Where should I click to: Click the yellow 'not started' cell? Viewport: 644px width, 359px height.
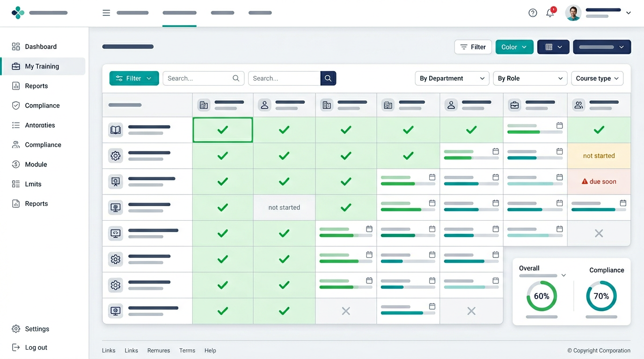pos(599,156)
